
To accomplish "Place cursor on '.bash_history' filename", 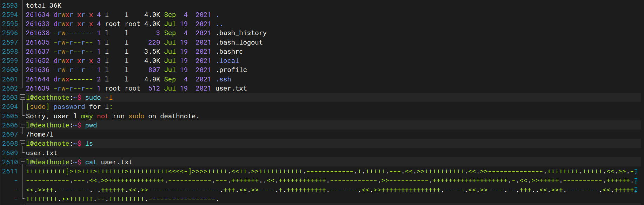I will coord(241,33).
